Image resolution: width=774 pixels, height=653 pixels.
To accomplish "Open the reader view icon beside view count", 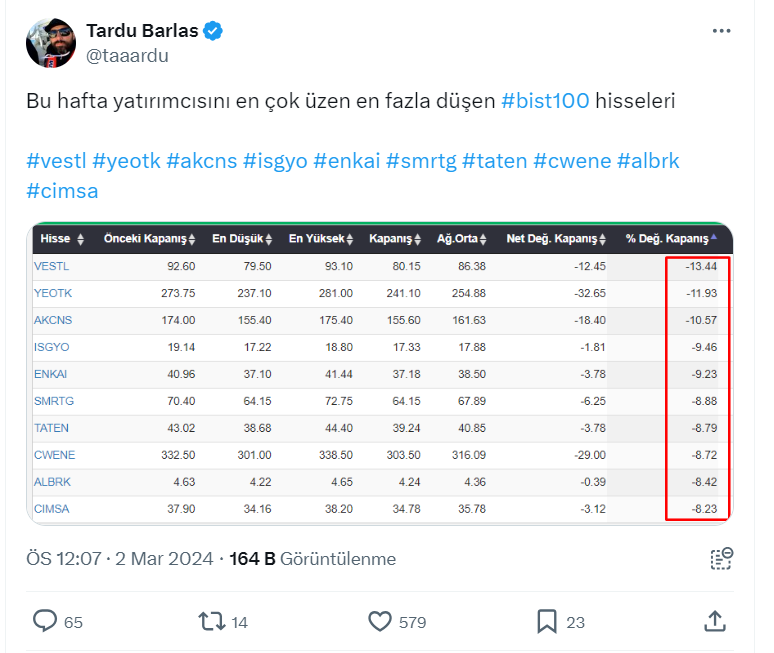I will click(721, 558).
